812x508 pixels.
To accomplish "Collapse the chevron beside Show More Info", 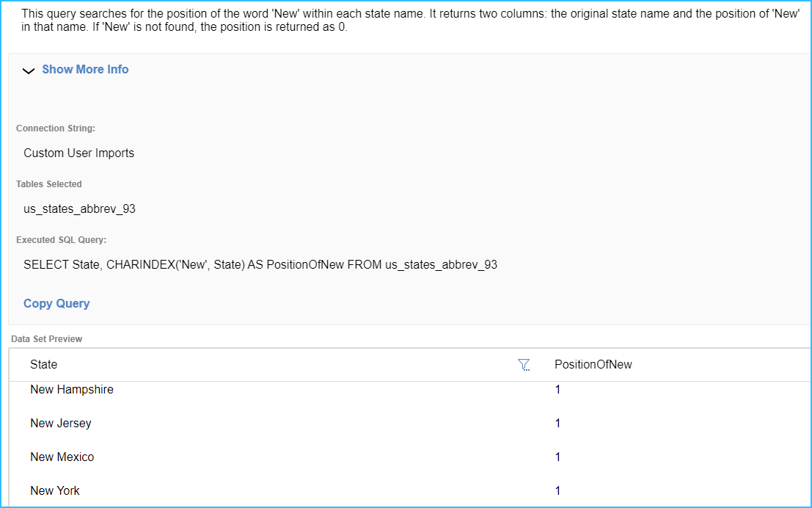I will tap(29, 70).
